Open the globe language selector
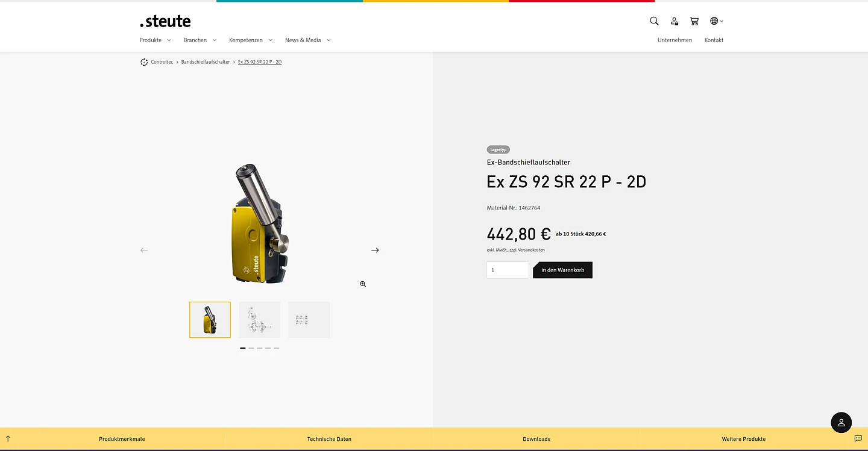The height and width of the screenshot is (451, 868). (x=716, y=21)
